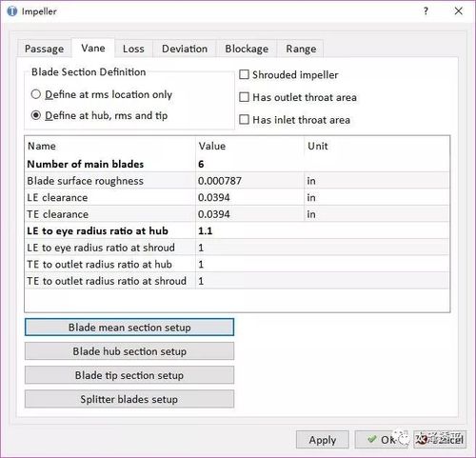Go to the Deviation tab
The image size is (476, 458).
coord(185,49)
